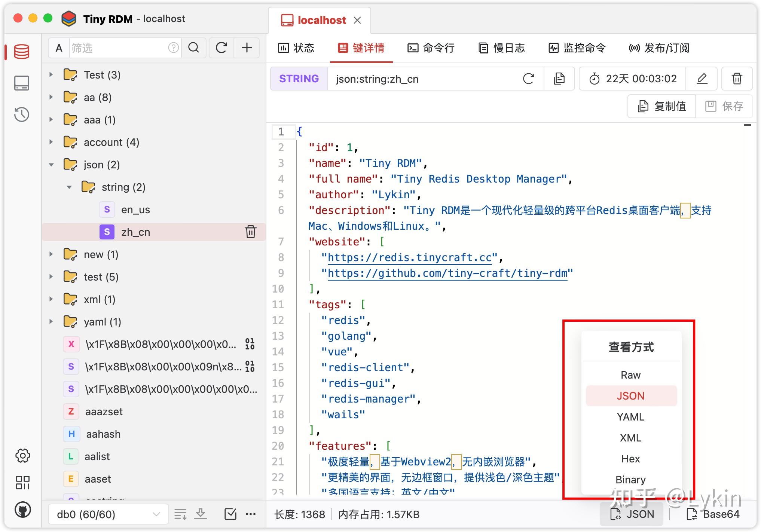The height and width of the screenshot is (532, 761).
Task: Edit the TTL with the pencil icon
Action: point(702,79)
